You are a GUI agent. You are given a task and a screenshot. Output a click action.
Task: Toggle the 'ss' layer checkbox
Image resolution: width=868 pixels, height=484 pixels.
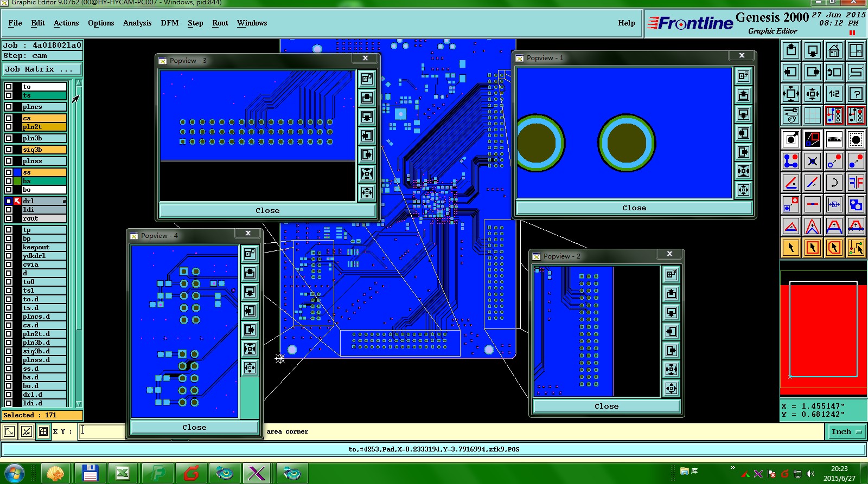[9, 172]
